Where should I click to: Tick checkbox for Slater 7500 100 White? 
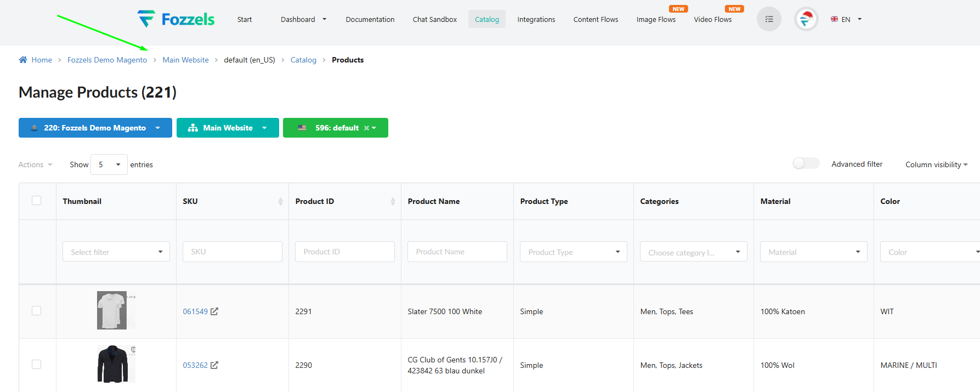point(37,311)
